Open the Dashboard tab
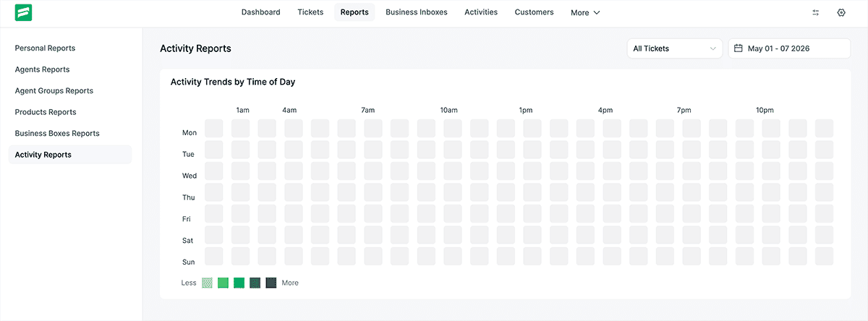This screenshot has height=321, width=868. point(260,12)
